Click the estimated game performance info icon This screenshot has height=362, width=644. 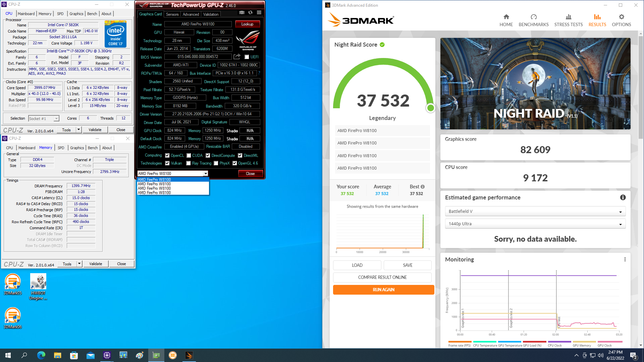point(623,197)
